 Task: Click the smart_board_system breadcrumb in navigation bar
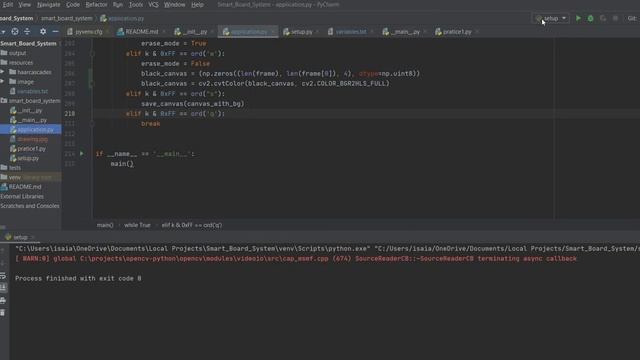click(x=67, y=18)
